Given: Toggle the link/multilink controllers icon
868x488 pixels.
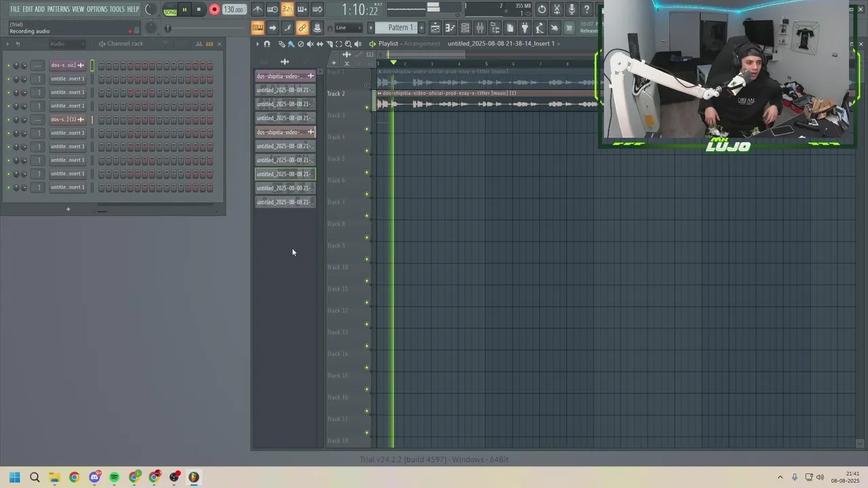Looking at the screenshot, I should click(302, 28).
